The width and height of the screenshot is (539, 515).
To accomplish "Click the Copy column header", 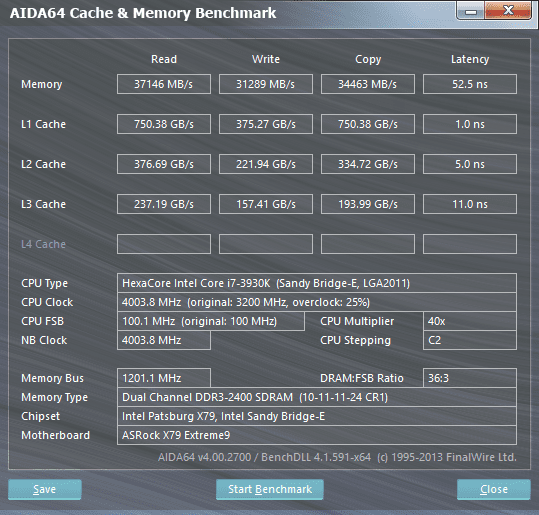I will [x=368, y=59].
